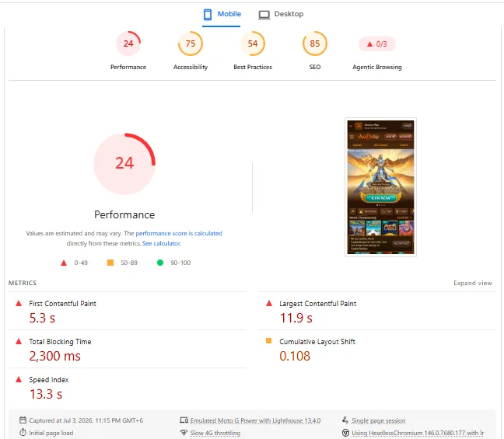Open the page screenshot thumbnail

380,187
